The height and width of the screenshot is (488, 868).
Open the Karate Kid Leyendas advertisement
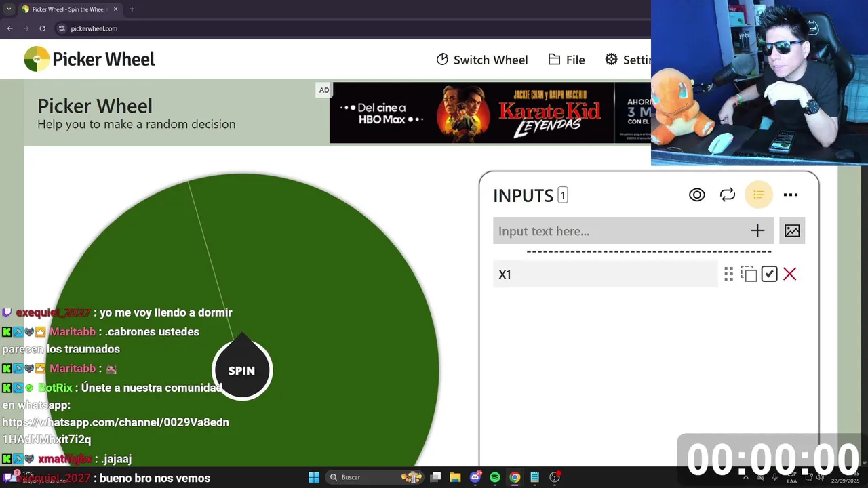coord(490,113)
